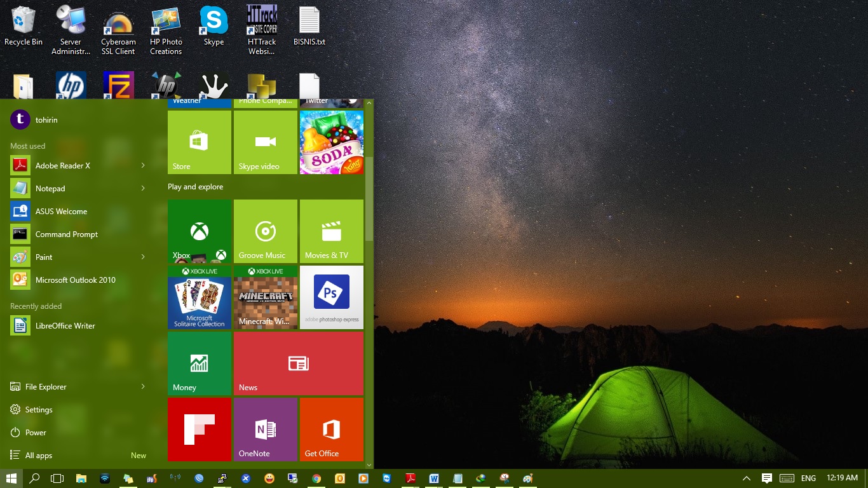The width and height of the screenshot is (868, 488).
Task: Expand Adobe Reader X jump list arrow
Action: (143, 166)
